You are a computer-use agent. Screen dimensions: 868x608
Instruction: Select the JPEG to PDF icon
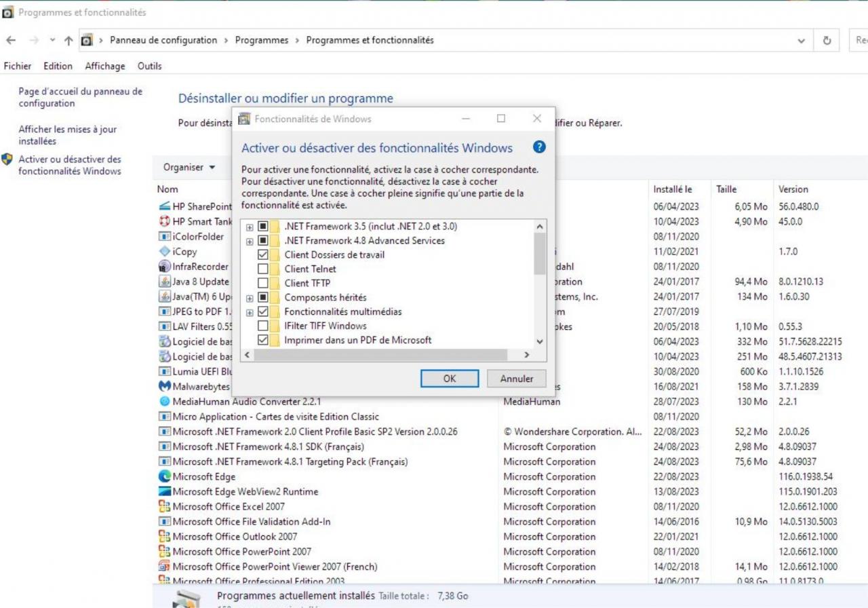[164, 311]
